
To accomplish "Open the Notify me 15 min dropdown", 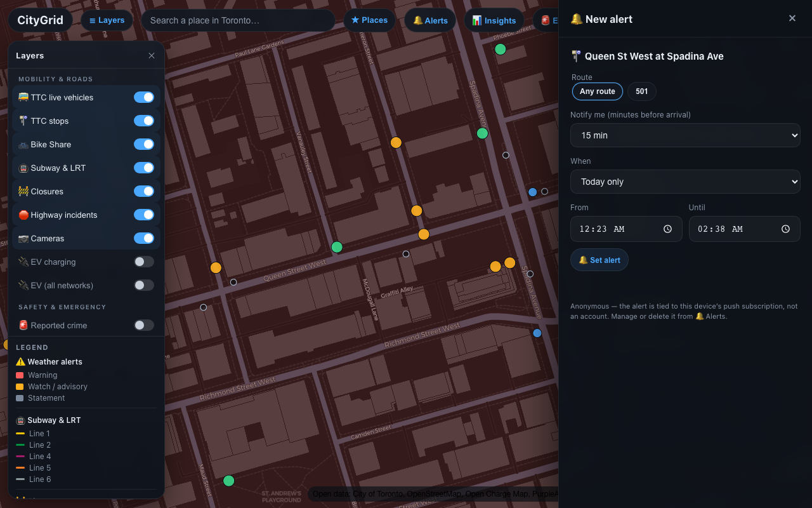I will (685, 135).
